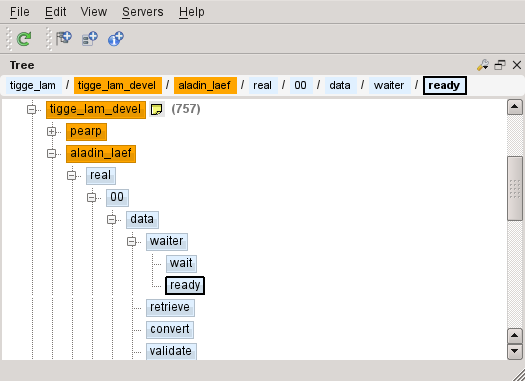Screen dimensions: 525x381
Task: Select the 00 node in the tree
Action: [117, 198]
